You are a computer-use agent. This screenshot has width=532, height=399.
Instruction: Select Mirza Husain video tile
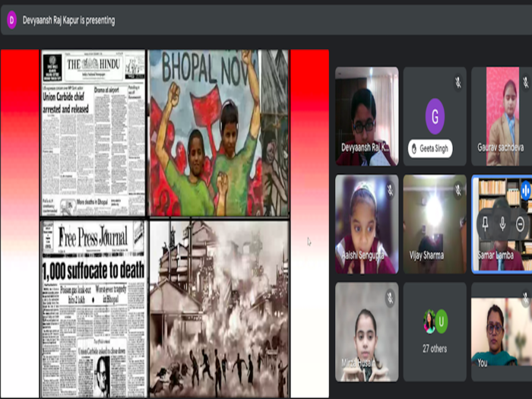click(367, 332)
